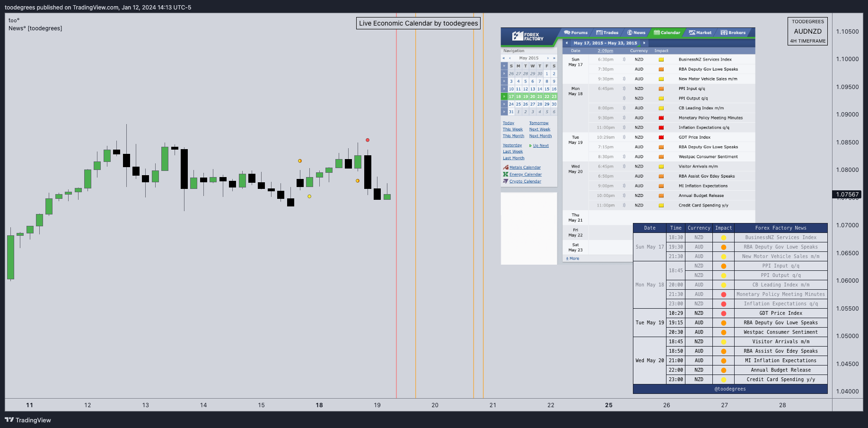The height and width of the screenshot is (428, 868).
Task: Expand week row arrow beside May 24
Action: coord(504,104)
